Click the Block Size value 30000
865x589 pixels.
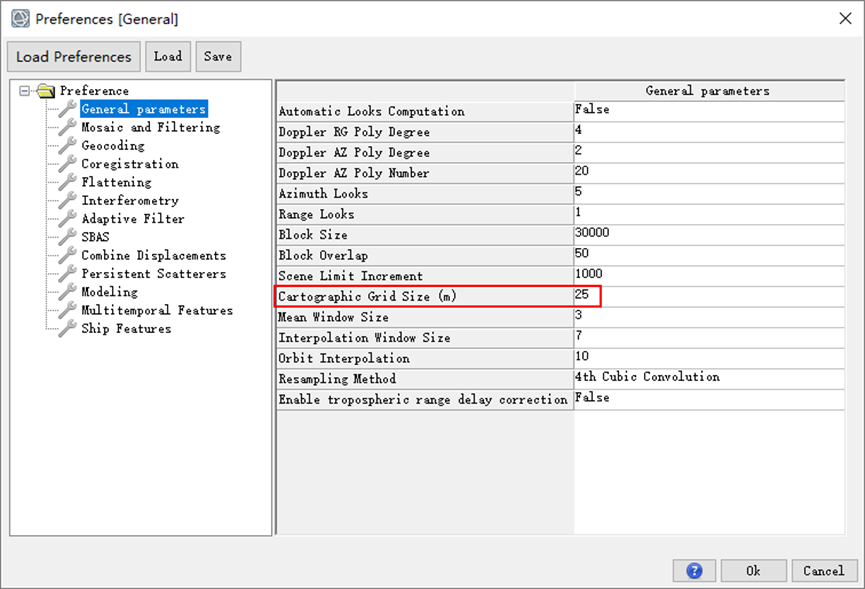[709, 234]
